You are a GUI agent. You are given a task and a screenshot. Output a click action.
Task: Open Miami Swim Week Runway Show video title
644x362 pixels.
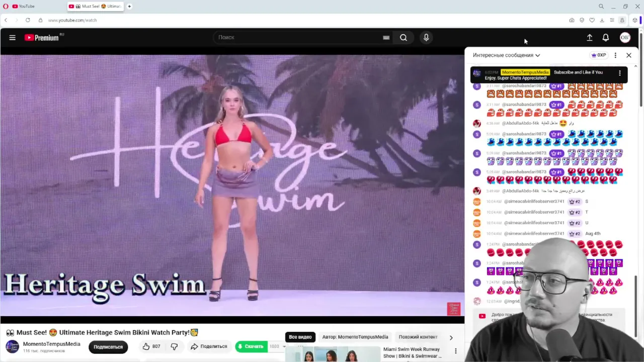click(x=413, y=352)
